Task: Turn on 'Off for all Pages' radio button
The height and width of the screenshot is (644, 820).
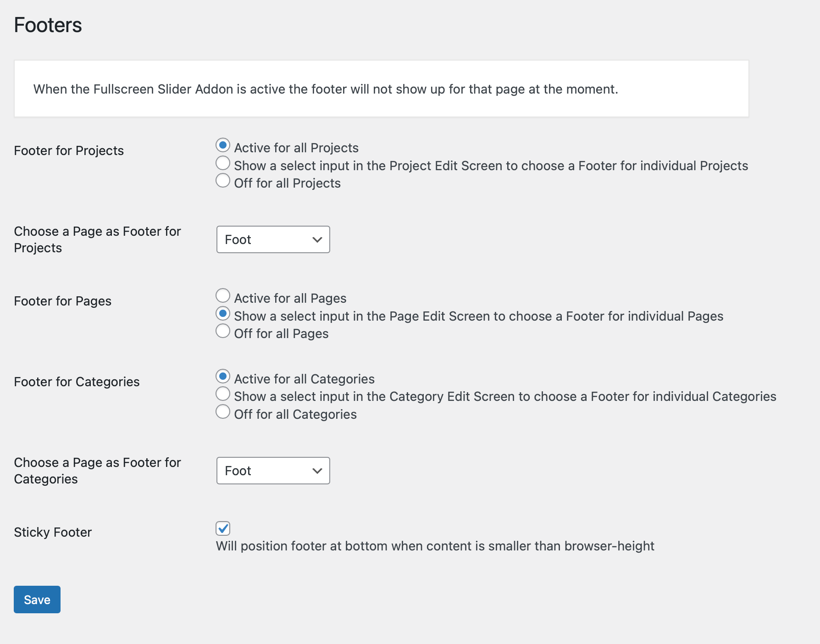Action: point(223,331)
